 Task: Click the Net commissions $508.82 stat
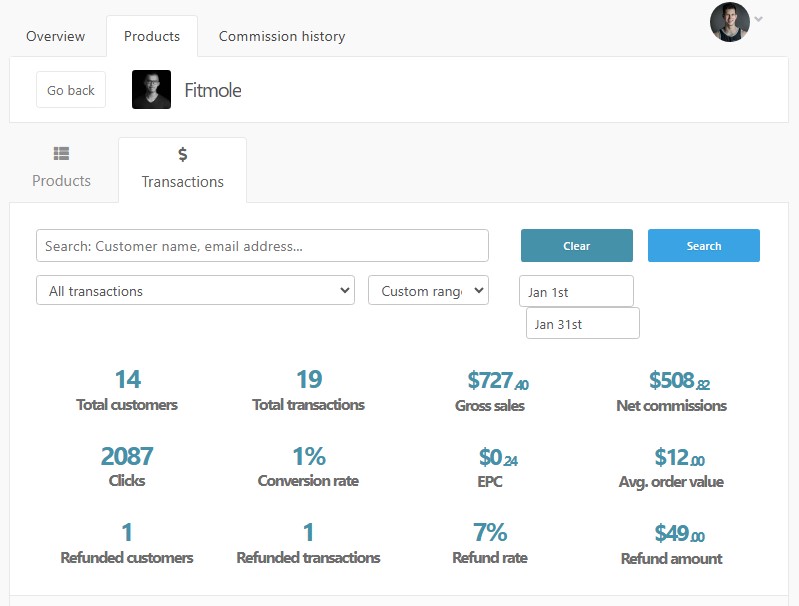[x=671, y=391]
